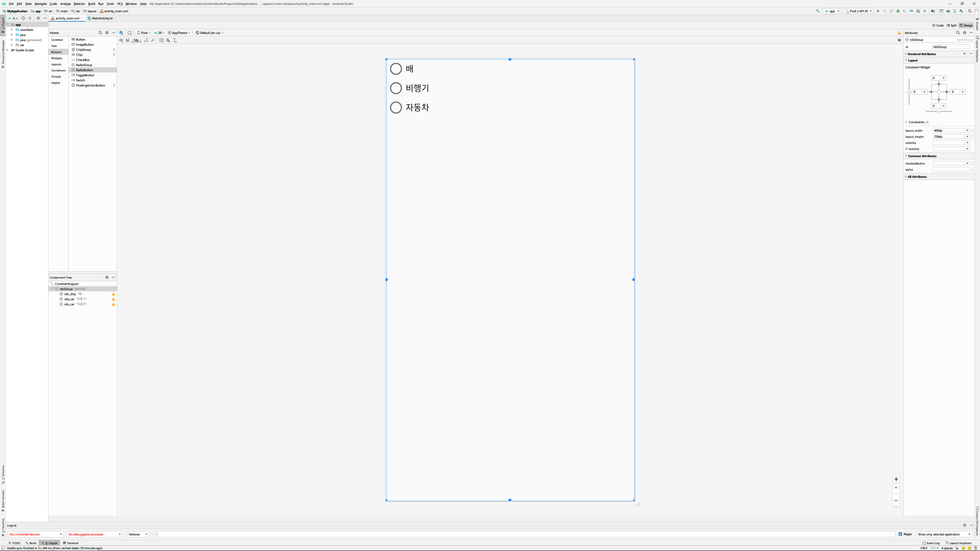This screenshot has width=980, height=551.
Task: Open the Android profiler gauge icon
Action: coord(911,11)
